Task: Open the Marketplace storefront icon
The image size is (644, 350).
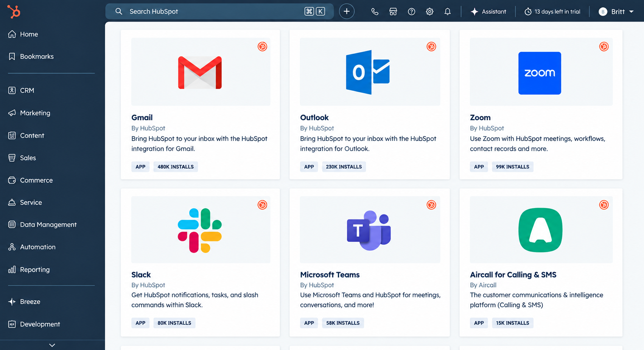Action: 393,12
